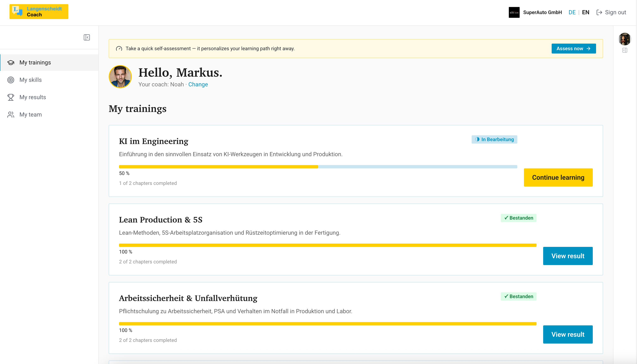Click the SuperAuto GmbH company logo
637x364 pixels.
pyautogui.click(x=514, y=13)
